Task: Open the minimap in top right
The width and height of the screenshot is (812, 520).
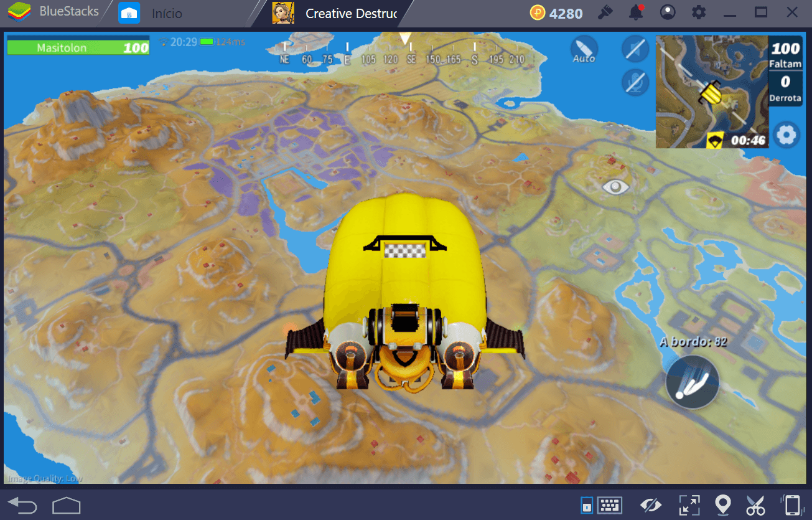Action: coord(711,92)
